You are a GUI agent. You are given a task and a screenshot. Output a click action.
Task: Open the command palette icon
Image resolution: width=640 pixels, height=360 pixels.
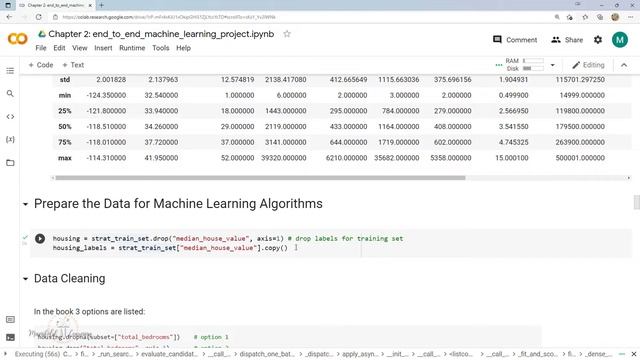(10, 319)
